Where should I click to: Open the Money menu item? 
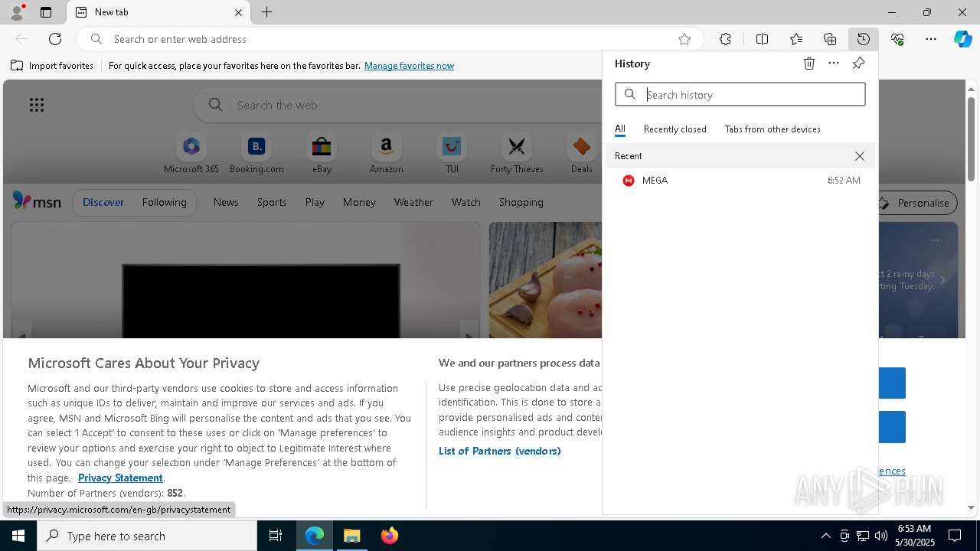point(359,202)
